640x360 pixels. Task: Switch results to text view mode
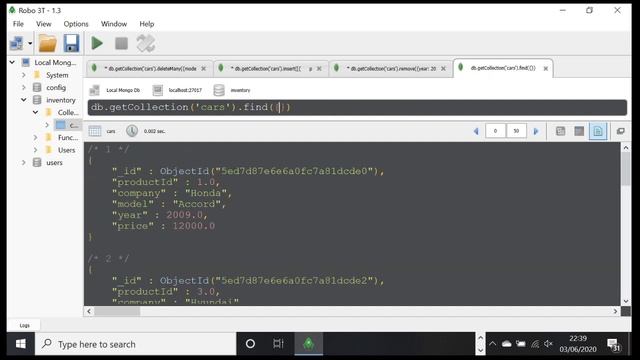point(598,131)
